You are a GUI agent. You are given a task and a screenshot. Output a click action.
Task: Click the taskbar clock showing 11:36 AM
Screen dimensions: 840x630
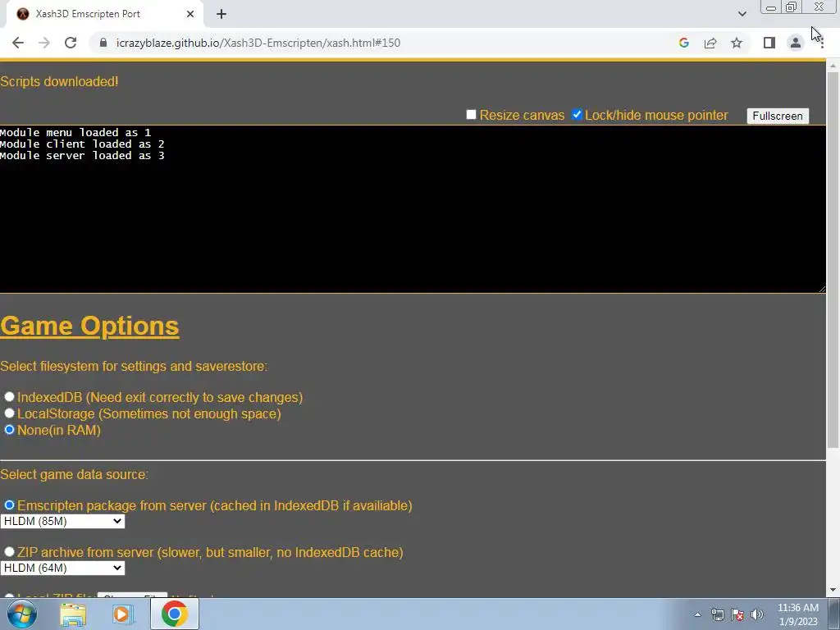[797, 614]
